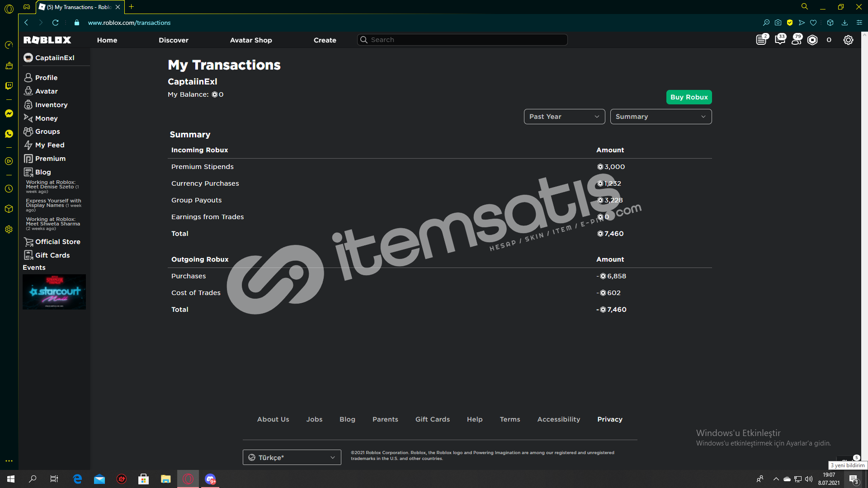This screenshot has width=868, height=488.
Task: Open WhatsApp in the Opera sidebar
Action: pyautogui.click(x=9, y=134)
